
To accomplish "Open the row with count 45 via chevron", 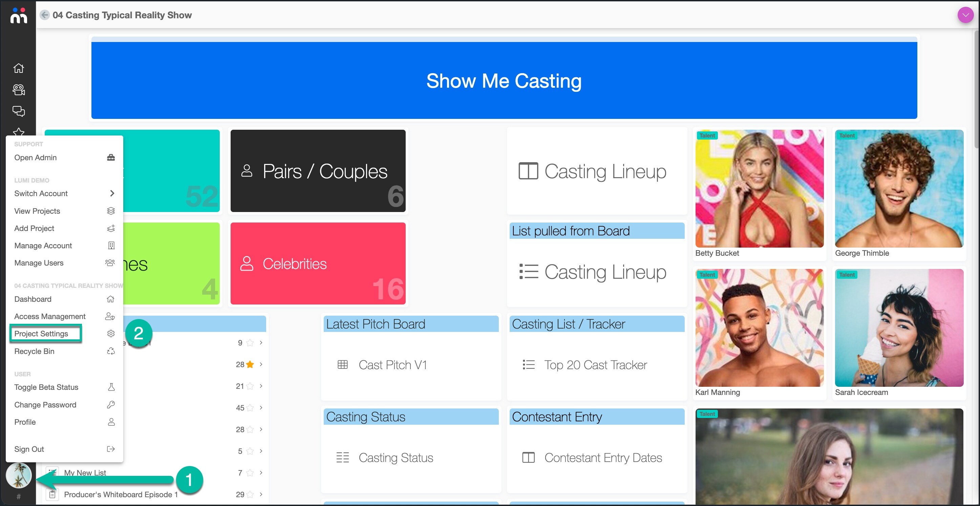I will 261,408.
